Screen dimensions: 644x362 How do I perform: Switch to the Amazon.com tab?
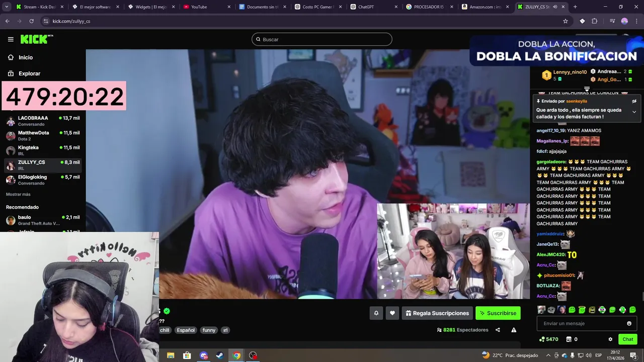pyautogui.click(x=485, y=7)
